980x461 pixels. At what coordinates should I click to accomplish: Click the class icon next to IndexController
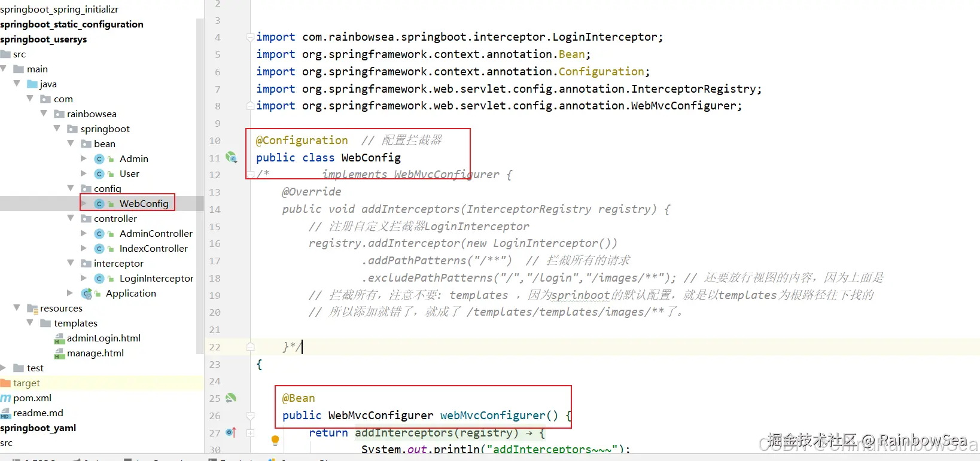tap(99, 249)
